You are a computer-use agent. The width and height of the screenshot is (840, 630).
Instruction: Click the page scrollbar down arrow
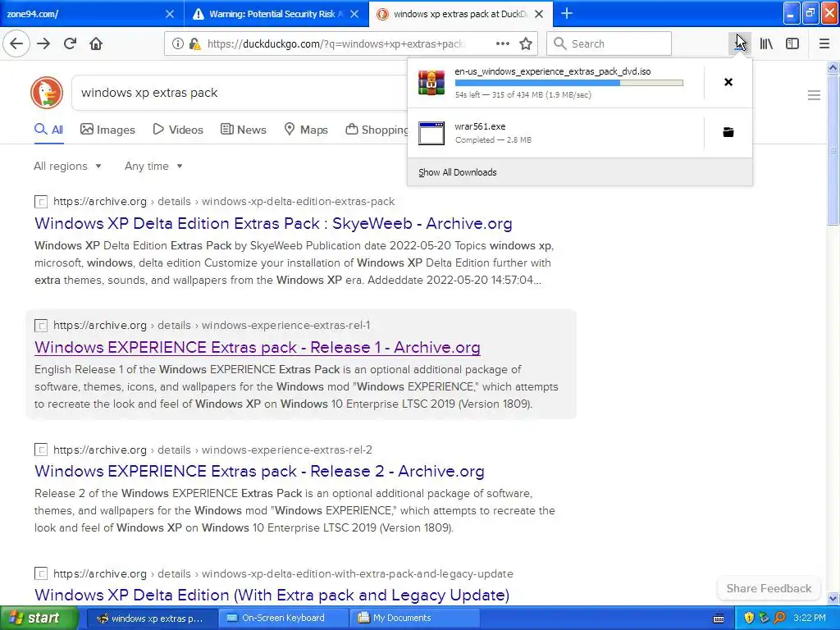point(833,598)
